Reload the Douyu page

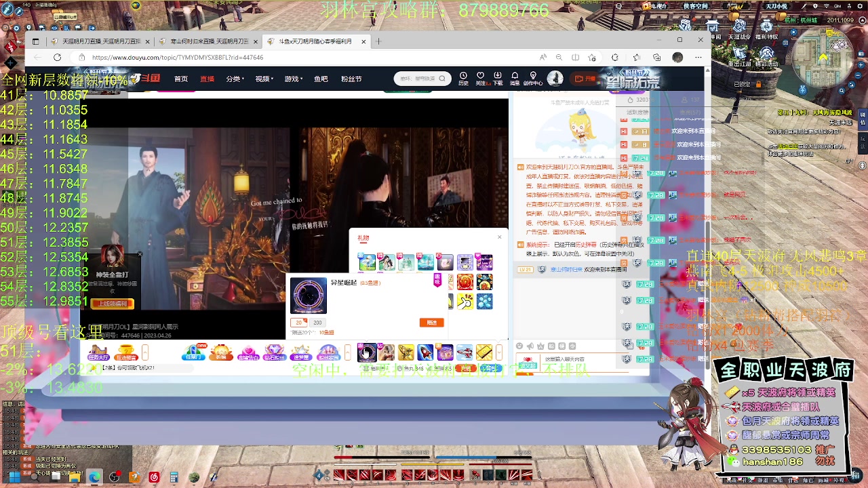57,58
